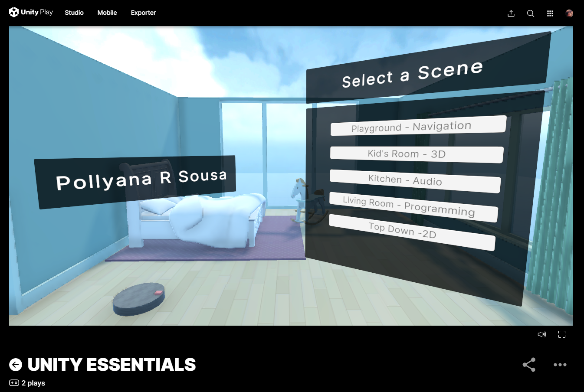Click the gamepad icon beside plays count
Image resolution: width=584 pixels, height=392 pixels.
(x=14, y=383)
